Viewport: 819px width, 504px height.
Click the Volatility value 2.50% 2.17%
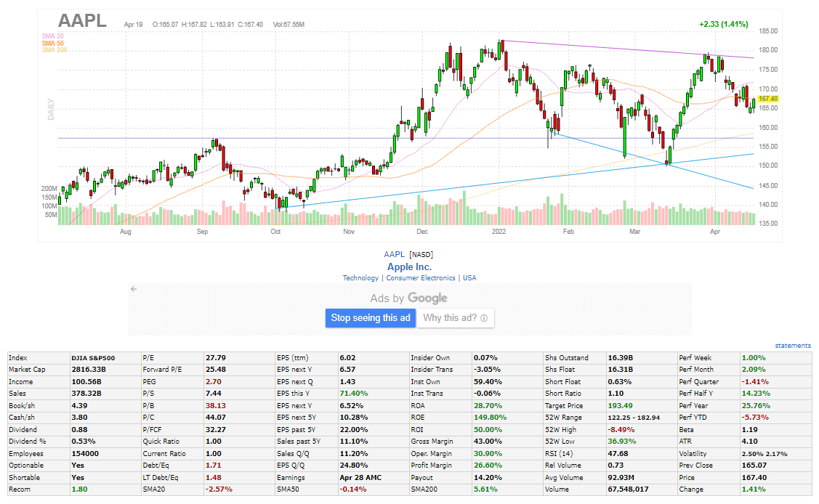[x=764, y=454]
